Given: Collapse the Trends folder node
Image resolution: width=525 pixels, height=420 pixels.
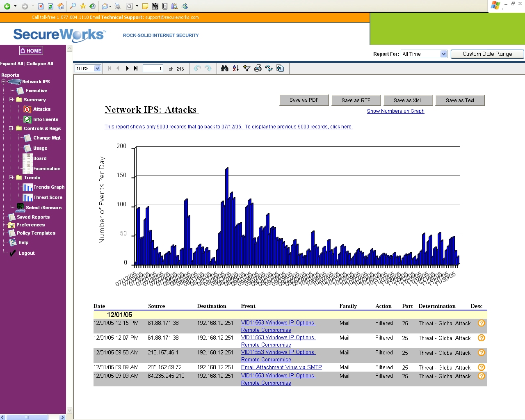Looking at the screenshot, I should [x=11, y=178].
